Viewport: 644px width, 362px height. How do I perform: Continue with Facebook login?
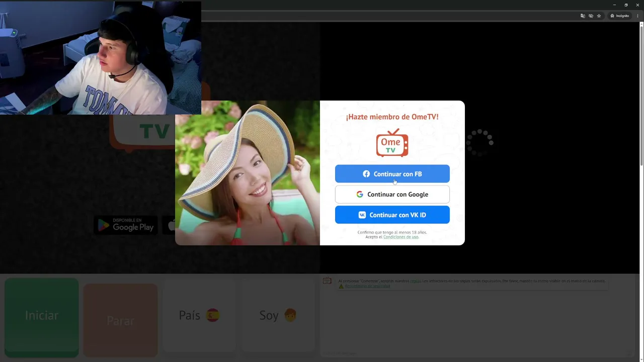coord(392,174)
